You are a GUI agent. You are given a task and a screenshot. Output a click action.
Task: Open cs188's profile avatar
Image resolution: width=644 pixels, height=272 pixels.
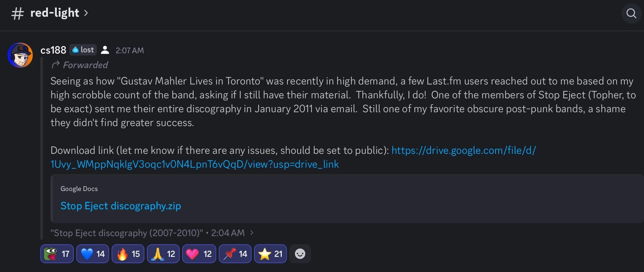pyautogui.click(x=20, y=55)
